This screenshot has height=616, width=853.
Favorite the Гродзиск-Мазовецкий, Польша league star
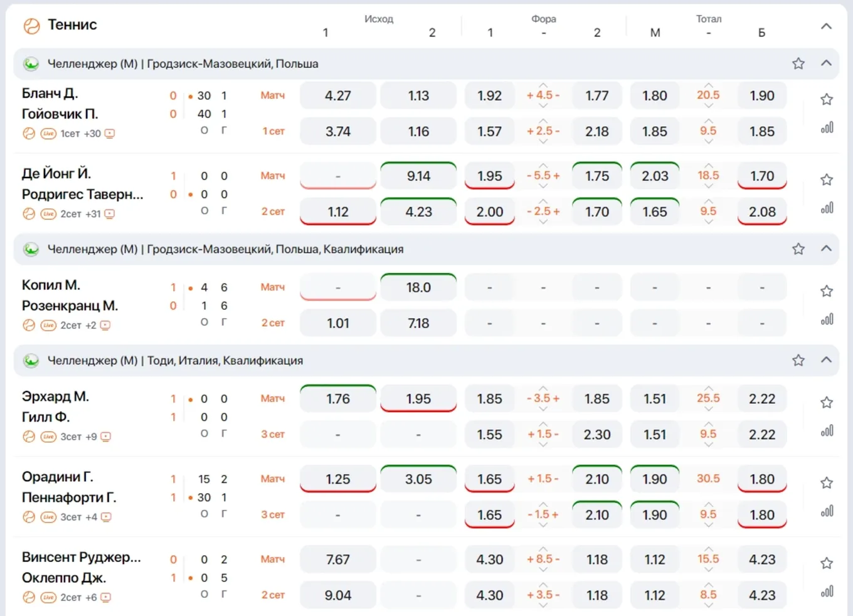[x=798, y=63]
